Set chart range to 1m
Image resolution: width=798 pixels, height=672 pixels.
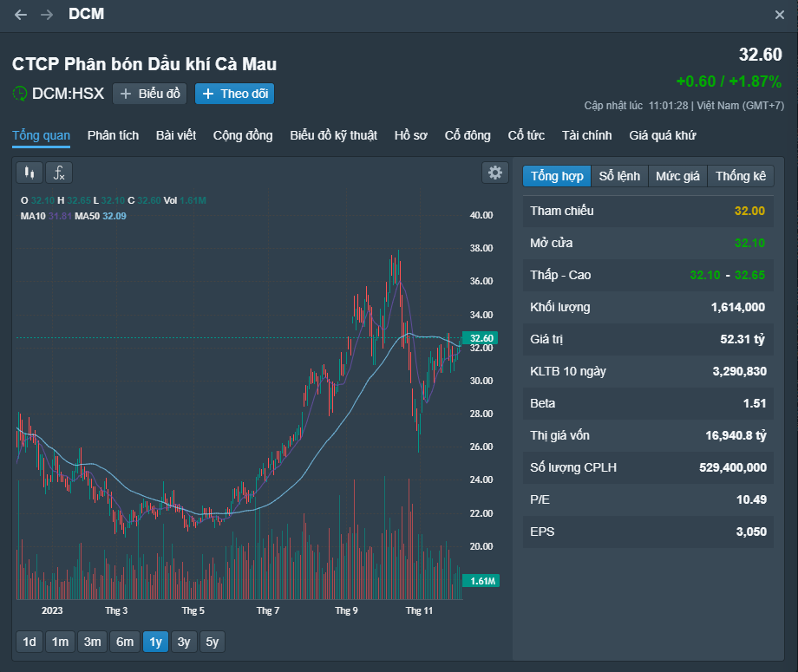coord(60,642)
